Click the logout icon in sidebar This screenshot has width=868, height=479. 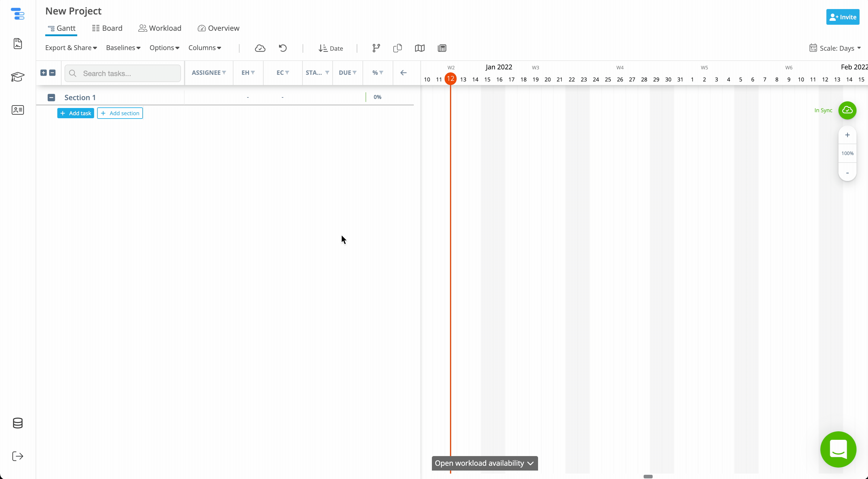17,456
